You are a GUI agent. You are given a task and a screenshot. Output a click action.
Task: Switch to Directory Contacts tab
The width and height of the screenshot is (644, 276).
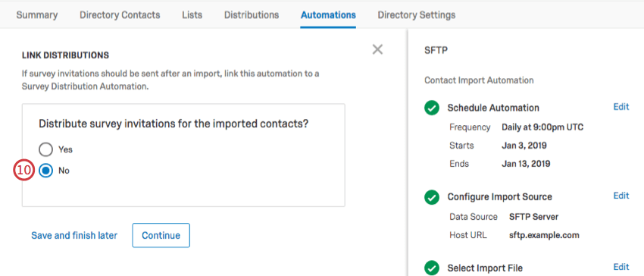point(120,15)
